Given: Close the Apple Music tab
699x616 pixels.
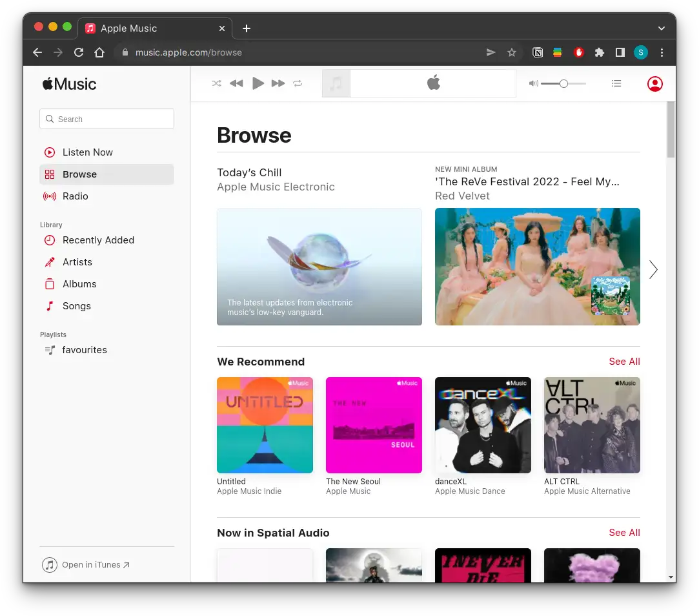Looking at the screenshot, I should [x=222, y=28].
